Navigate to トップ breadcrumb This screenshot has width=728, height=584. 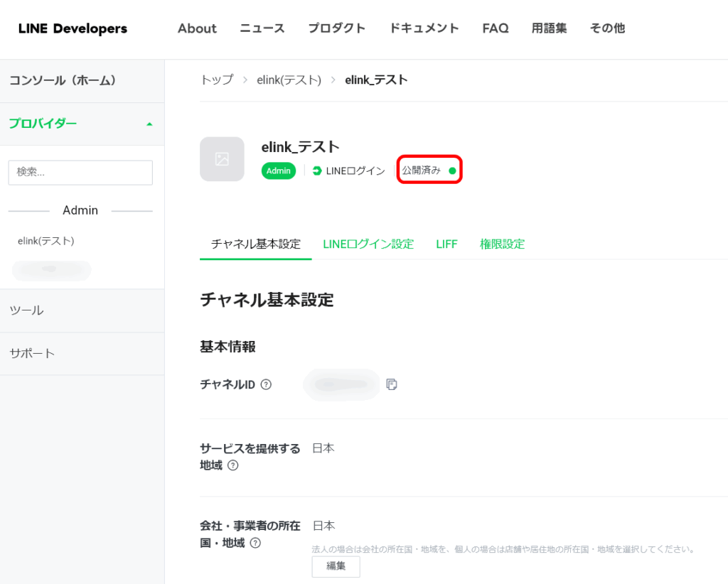click(217, 80)
